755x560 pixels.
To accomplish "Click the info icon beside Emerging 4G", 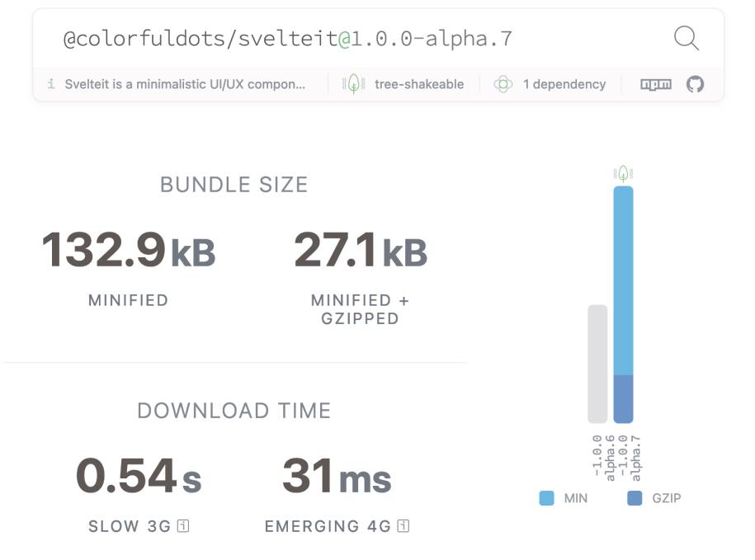I will pos(403,525).
